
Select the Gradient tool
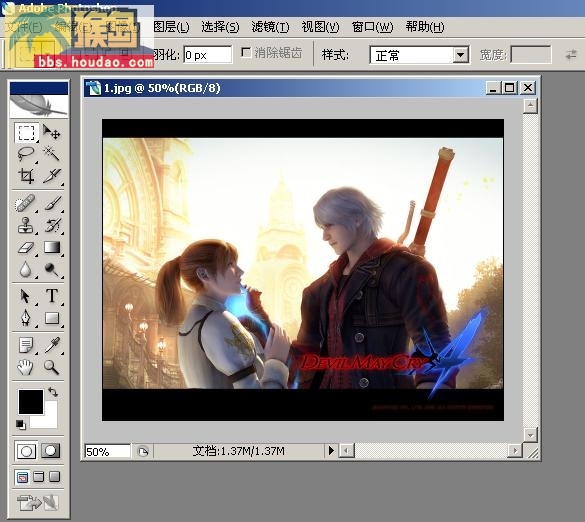[51, 247]
